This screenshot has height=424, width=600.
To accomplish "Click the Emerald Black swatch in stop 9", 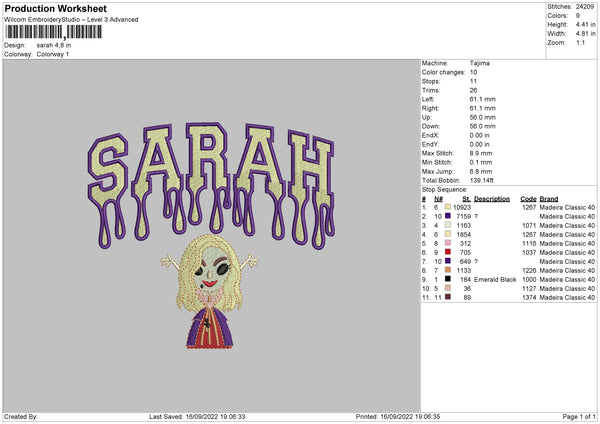I will pyautogui.click(x=449, y=279).
